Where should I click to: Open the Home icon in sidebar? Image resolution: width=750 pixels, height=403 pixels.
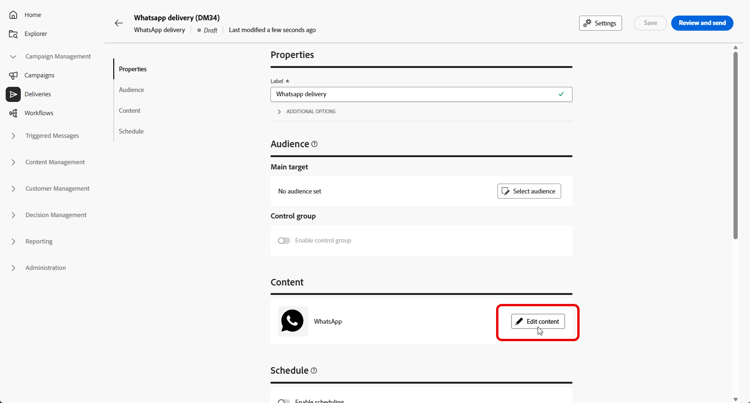point(13,15)
